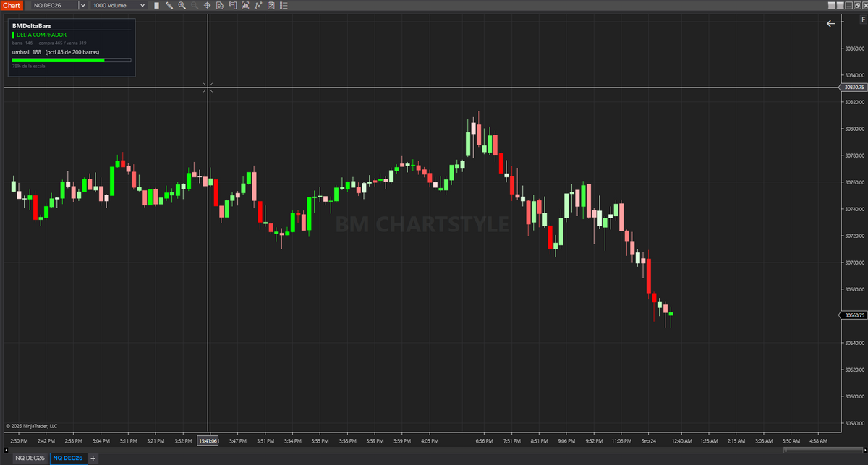Click the Sep 24 date label
This screenshot has width=868, height=465.
[647, 440]
